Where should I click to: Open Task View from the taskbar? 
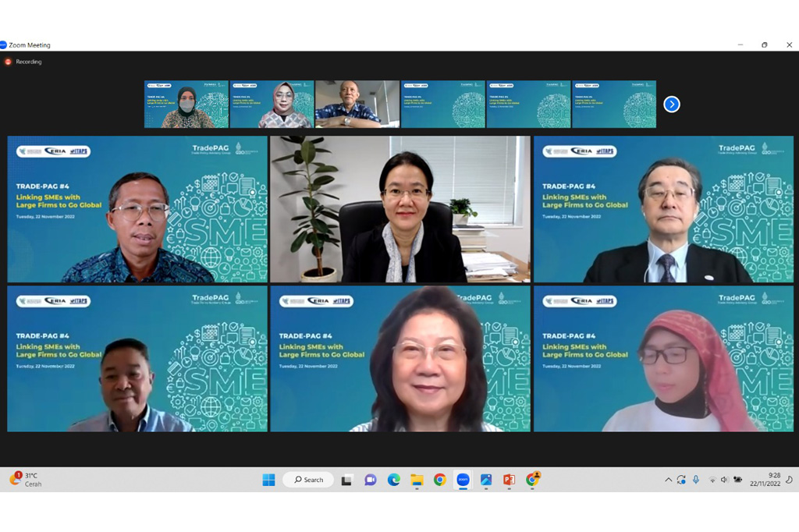coord(346,480)
